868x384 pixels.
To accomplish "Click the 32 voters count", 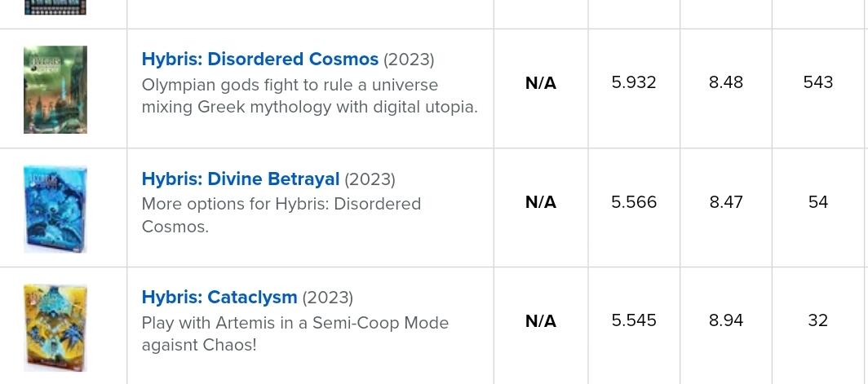I will 817,320.
